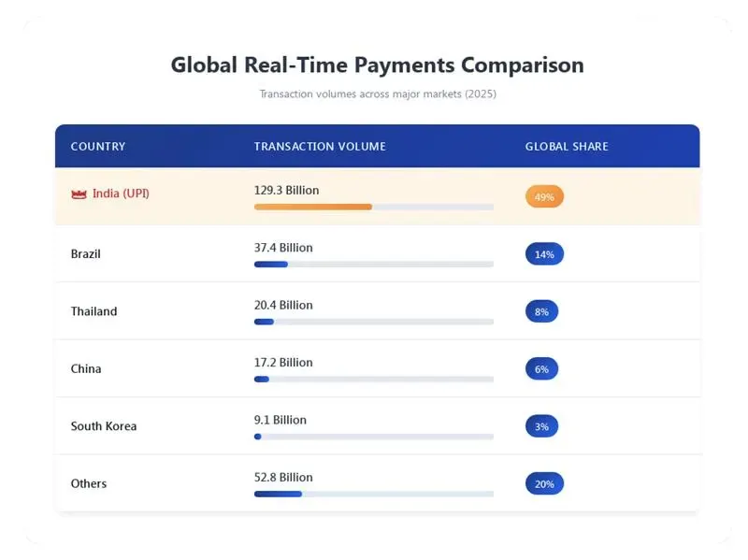This screenshot has width=748, height=560.
Task: Click the Country column header
Action: pos(98,147)
